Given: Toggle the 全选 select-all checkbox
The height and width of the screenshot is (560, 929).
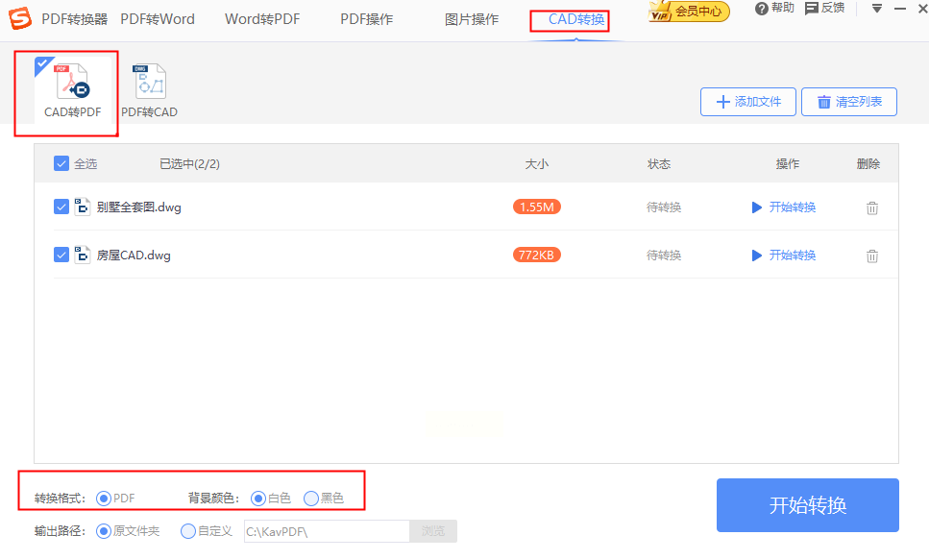Looking at the screenshot, I should [61, 163].
